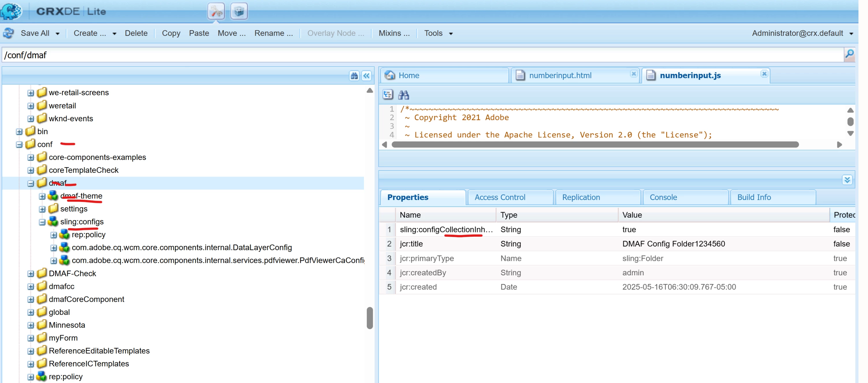Image resolution: width=868 pixels, height=383 pixels.
Task: Click the binoculars find icon above tree
Action: click(x=354, y=75)
